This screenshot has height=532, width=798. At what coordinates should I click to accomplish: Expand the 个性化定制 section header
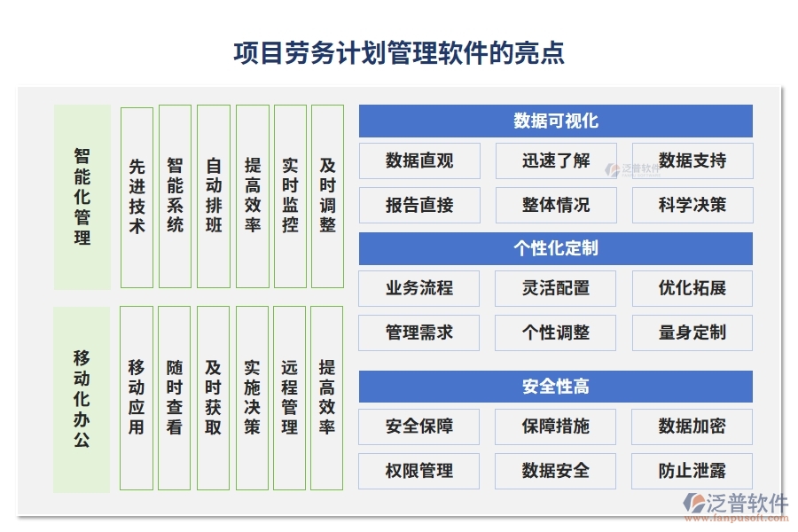coord(556,249)
